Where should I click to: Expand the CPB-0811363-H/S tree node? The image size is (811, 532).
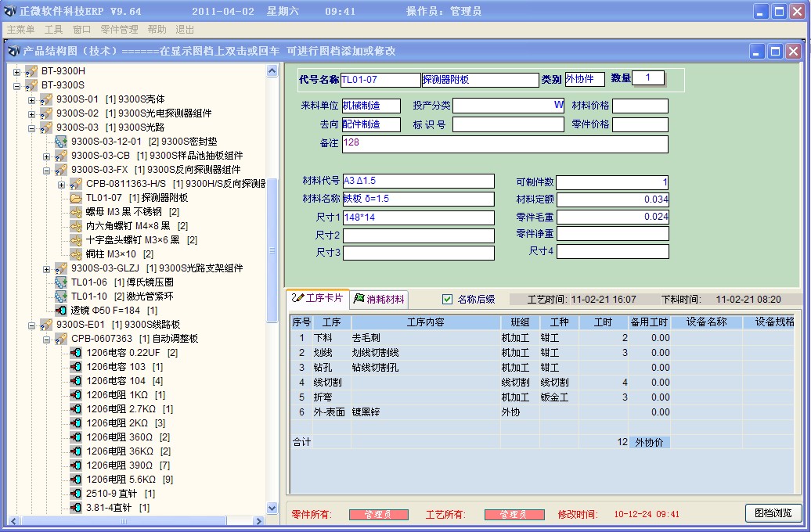(59, 185)
